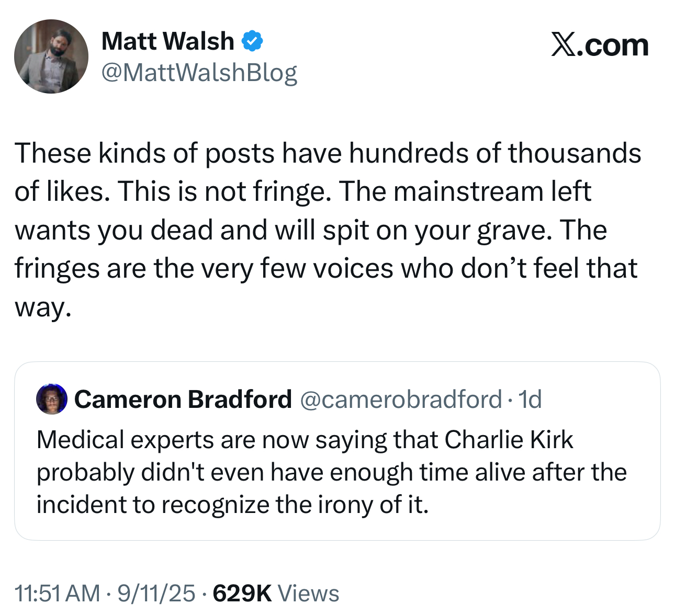Click the blue verified checkmark badge
675x616 pixels.
[252, 41]
